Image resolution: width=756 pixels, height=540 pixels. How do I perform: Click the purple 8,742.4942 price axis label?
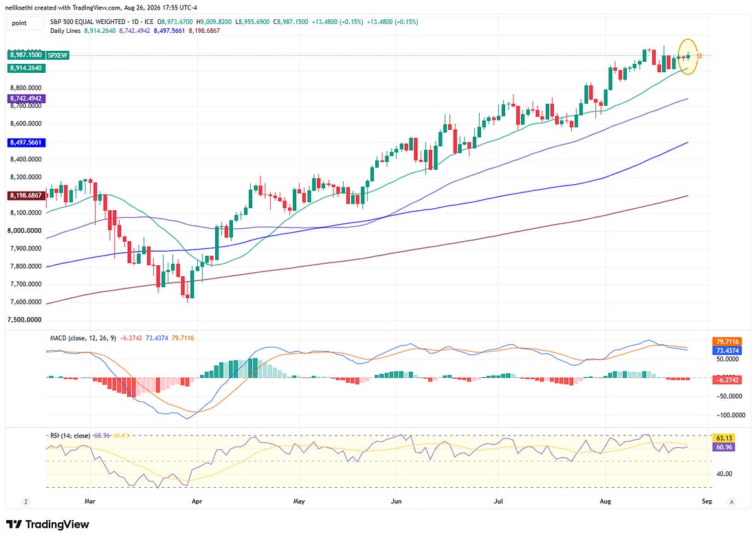coord(27,98)
